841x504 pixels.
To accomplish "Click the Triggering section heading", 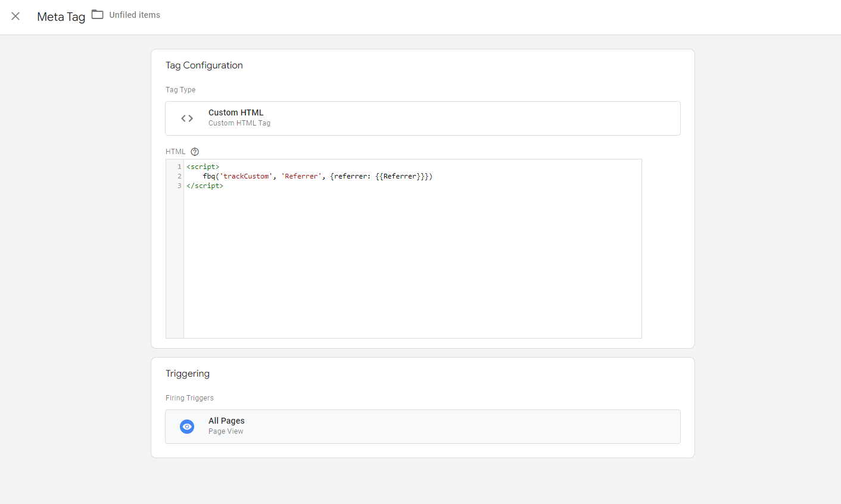I will pos(188,374).
